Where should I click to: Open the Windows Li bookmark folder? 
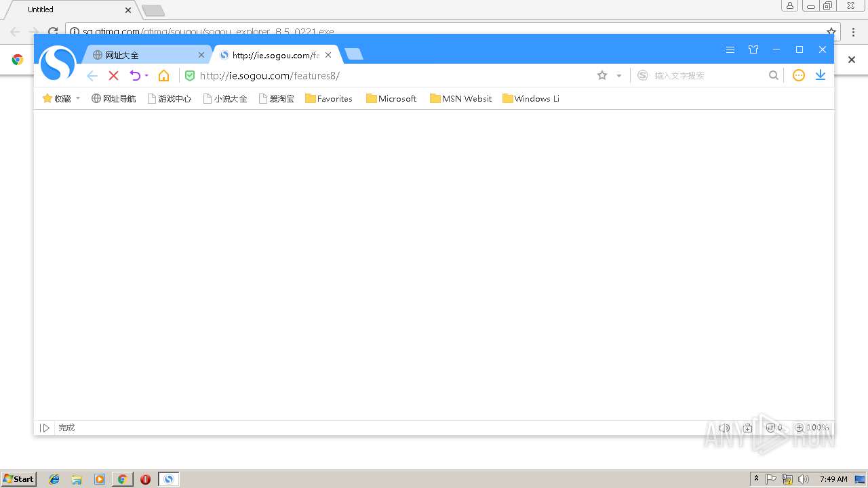(x=531, y=98)
